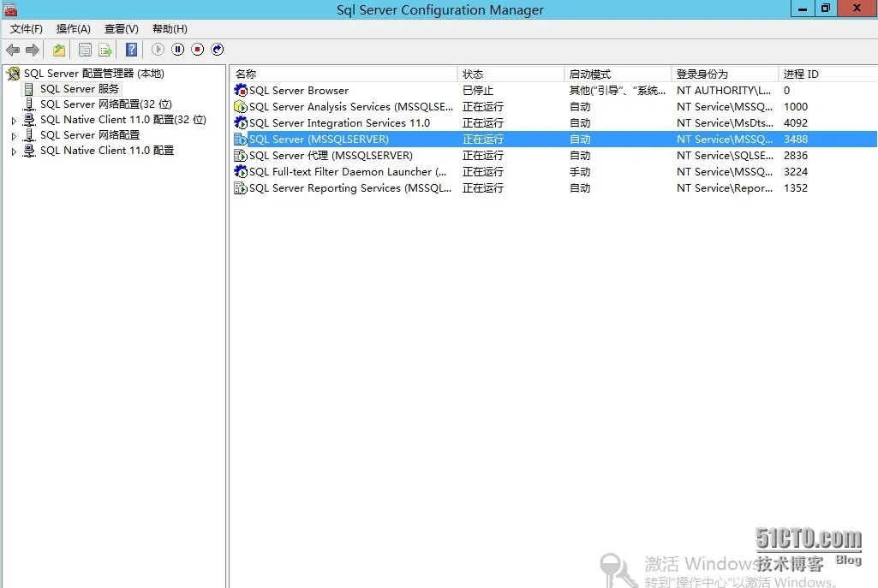The image size is (878, 588).
Task: Click NT AUTHORITY\L... login cell
Action: point(724,90)
